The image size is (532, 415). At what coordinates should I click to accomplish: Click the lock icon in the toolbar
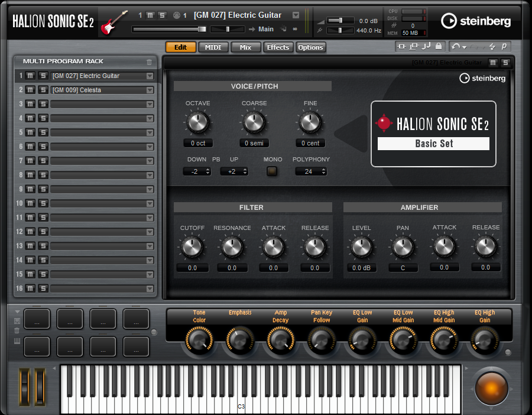[438, 46]
